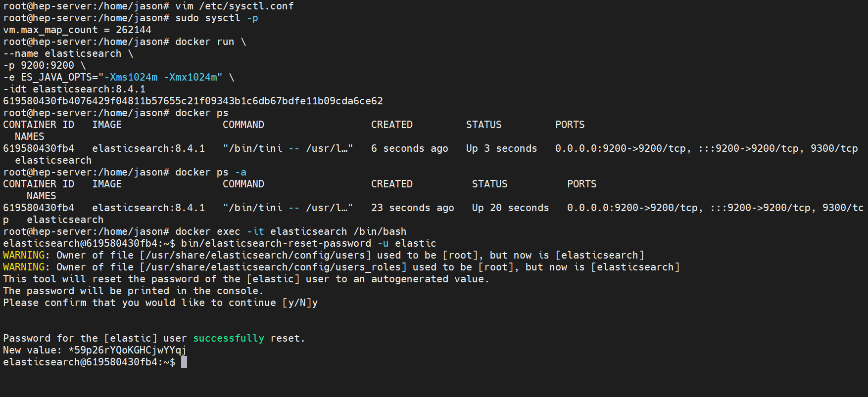Viewport: 868px width, 397px height.
Task: Click the -Xms1024m Java option text
Action: click(x=131, y=77)
